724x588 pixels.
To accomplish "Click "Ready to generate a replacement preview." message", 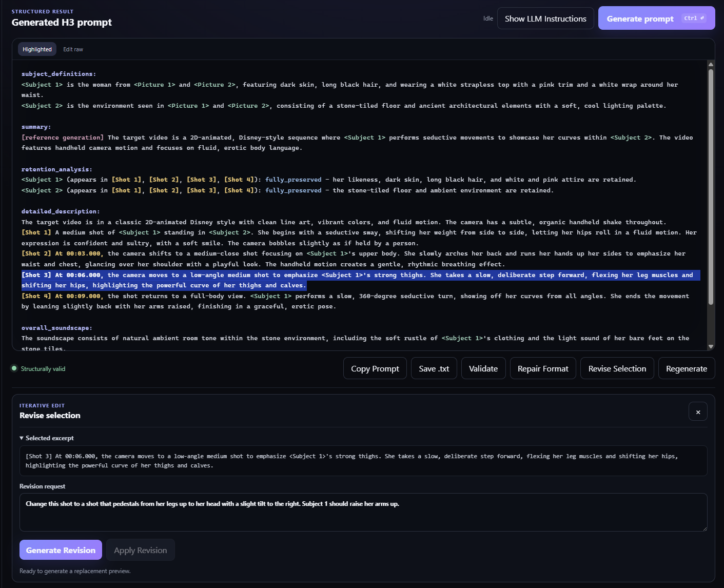I will point(75,571).
